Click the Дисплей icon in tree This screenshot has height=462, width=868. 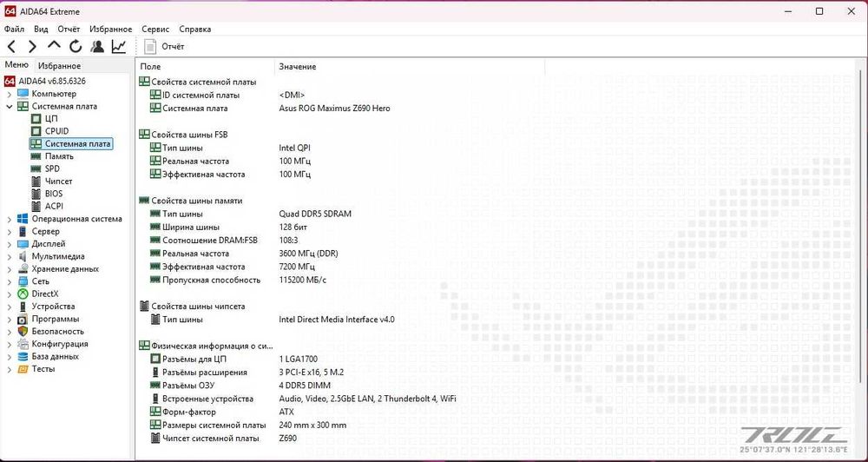click(x=23, y=244)
